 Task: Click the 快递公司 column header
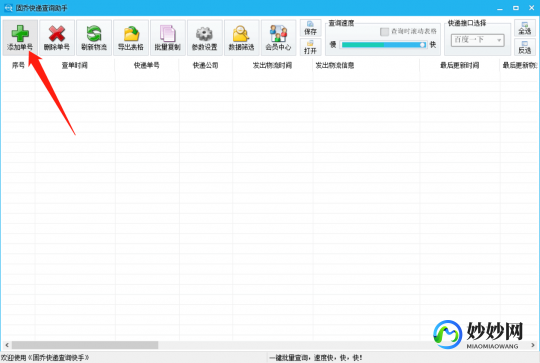206,65
